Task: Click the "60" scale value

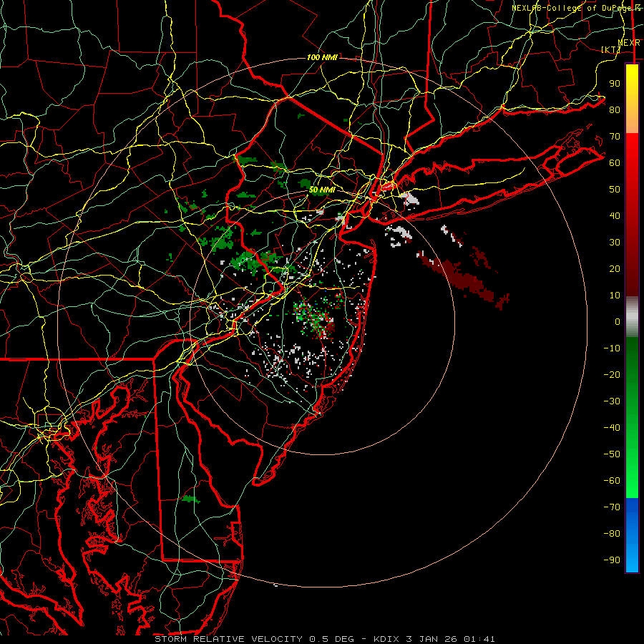Action: coord(615,162)
